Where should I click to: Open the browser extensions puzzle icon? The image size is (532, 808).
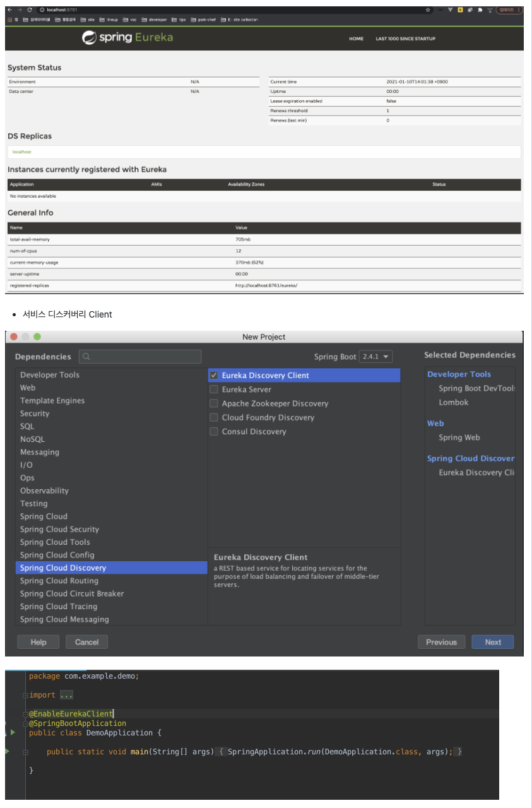click(480, 10)
